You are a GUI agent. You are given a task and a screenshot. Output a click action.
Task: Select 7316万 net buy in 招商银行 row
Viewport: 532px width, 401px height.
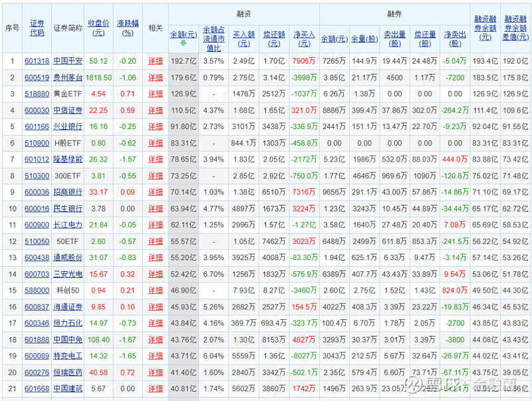coord(304,192)
